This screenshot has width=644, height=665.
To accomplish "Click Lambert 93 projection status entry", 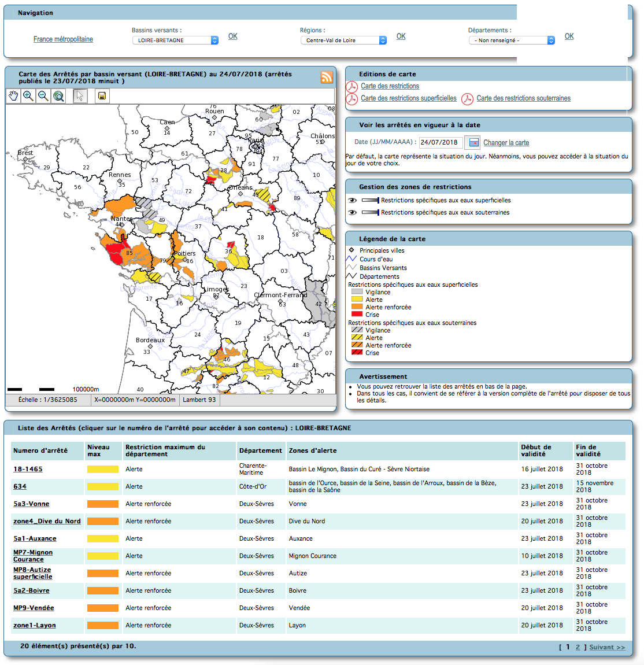I will [x=199, y=400].
